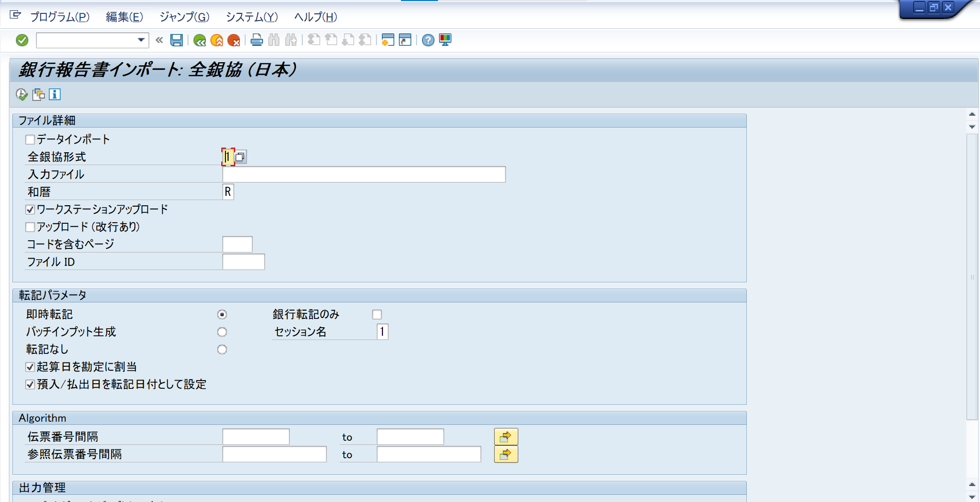Click the Print icon
This screenshot has width=980, height=502.
256,40
